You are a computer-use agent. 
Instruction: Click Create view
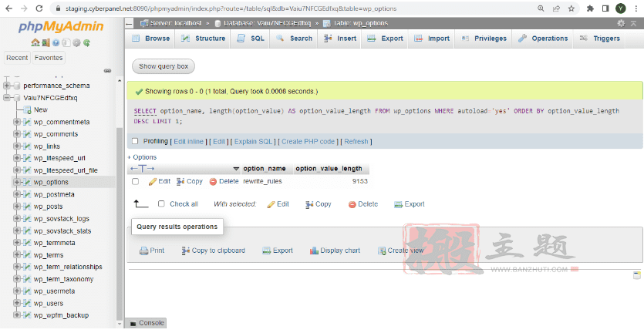point(400,251)
